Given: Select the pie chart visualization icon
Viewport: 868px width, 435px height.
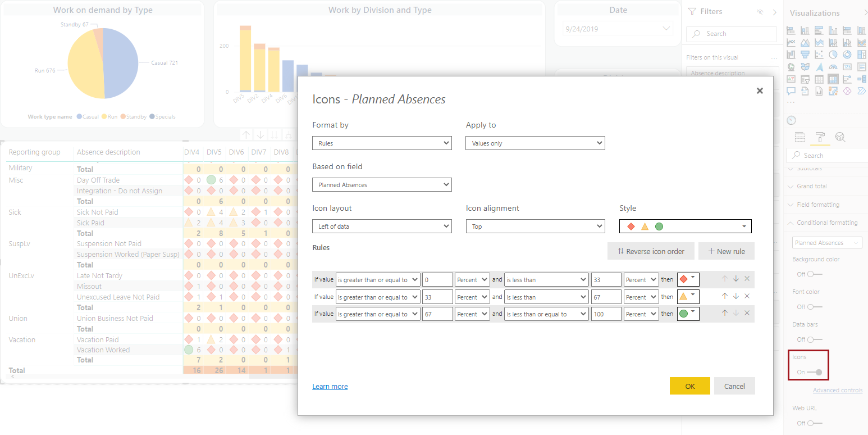Looking at the screenshot, I should click(x=833, y=55).
